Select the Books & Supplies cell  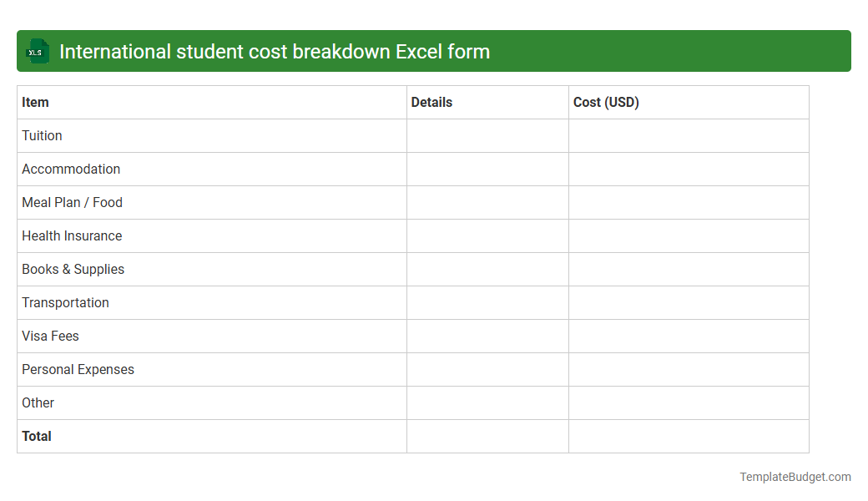point(73,269)
